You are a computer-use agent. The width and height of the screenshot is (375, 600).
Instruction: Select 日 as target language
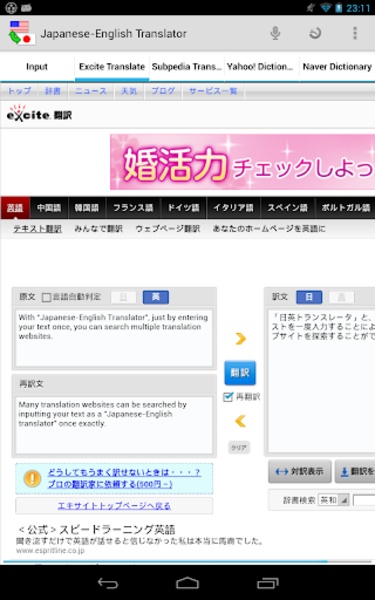309,297
